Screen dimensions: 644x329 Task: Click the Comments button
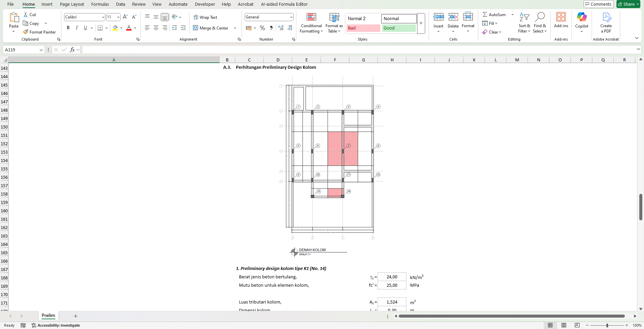point(598,4)
